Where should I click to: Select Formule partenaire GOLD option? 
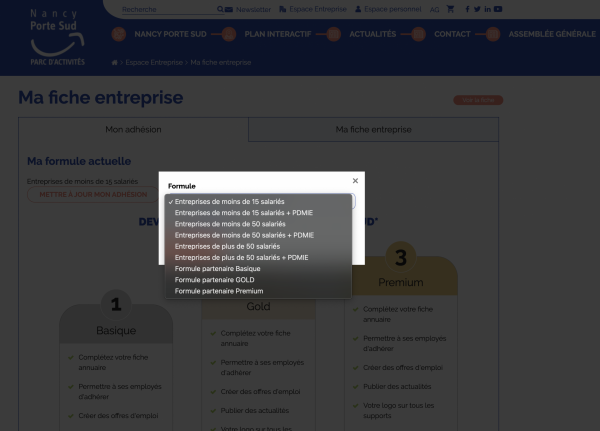[x=258, y=280]
